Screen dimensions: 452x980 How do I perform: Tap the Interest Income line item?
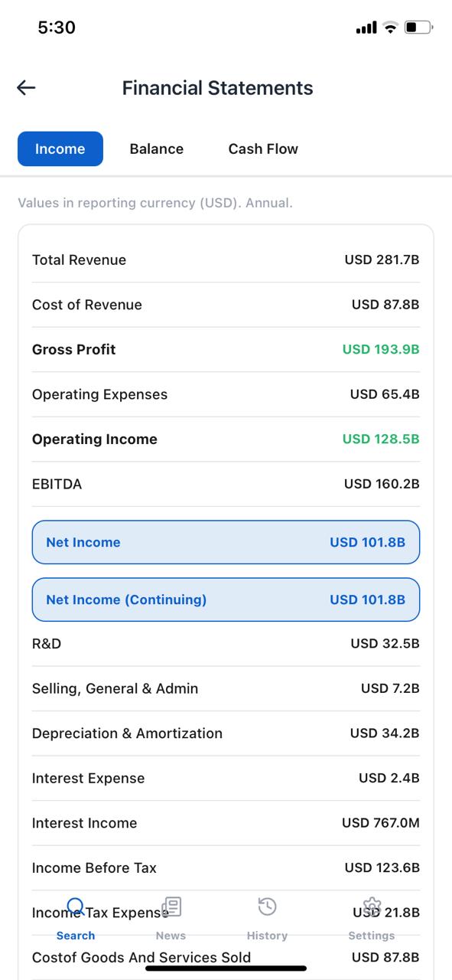click(x=226, y=822)
